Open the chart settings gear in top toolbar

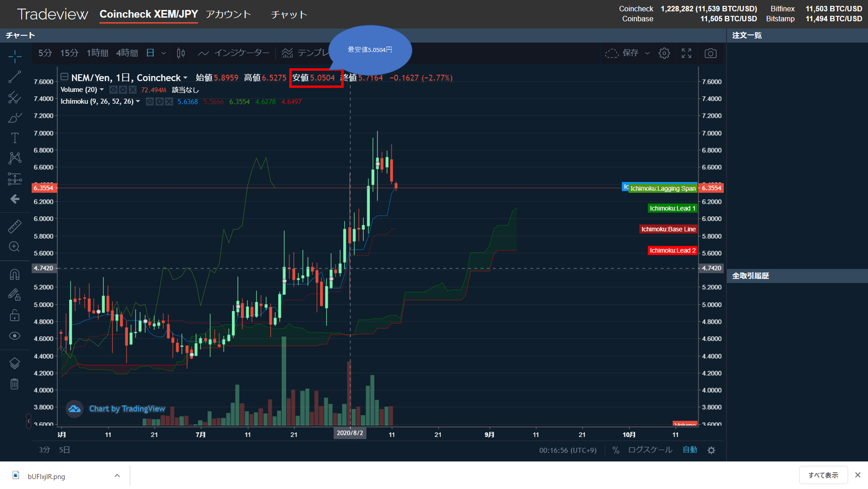click(x=664, y=53)
